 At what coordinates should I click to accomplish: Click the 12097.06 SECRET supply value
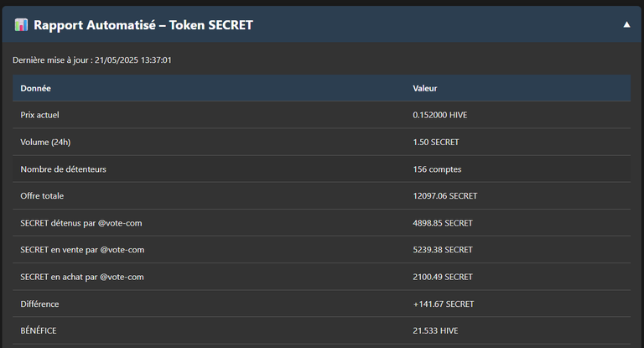coord(444,196)
